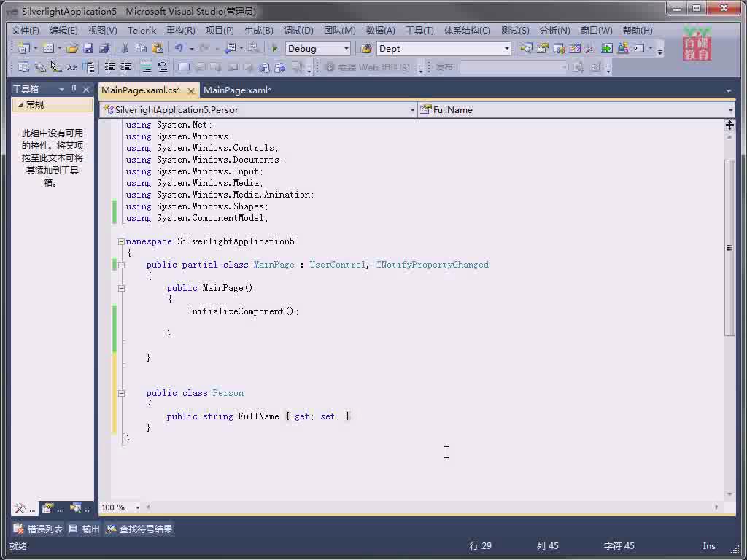The image size is (747, 560).
Task: Open the Dept find combo box dropdown
Action: click(x=506, y=49)
